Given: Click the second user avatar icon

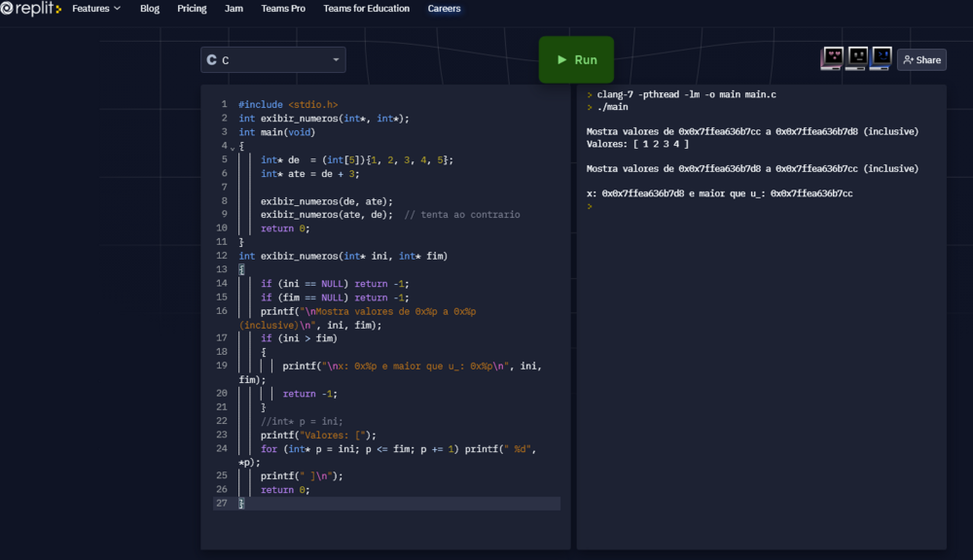Looking at the screenshot, I should click(x=857, y=58).
